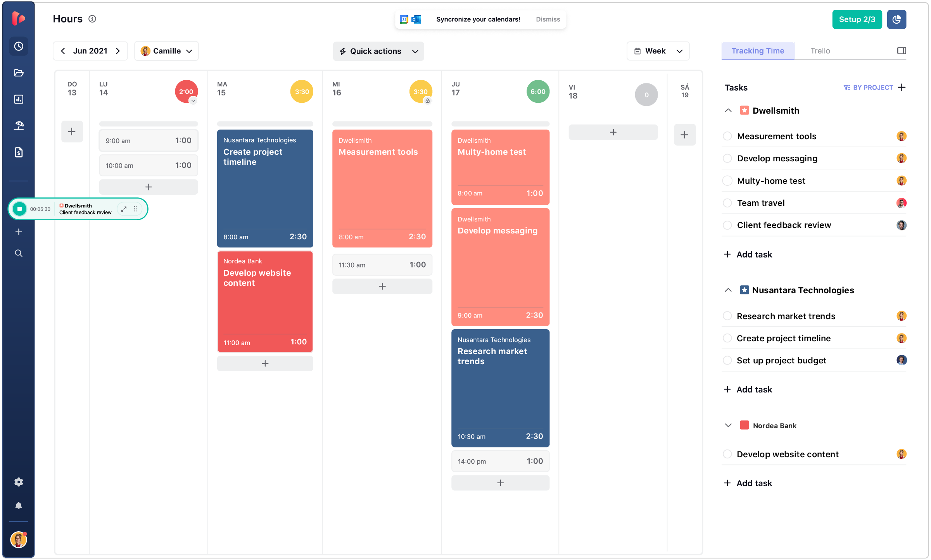The width and height of the screenshot is (931, 560).
Task: Open search from sidebar magnifier icon
Action: tap(19, 253)
